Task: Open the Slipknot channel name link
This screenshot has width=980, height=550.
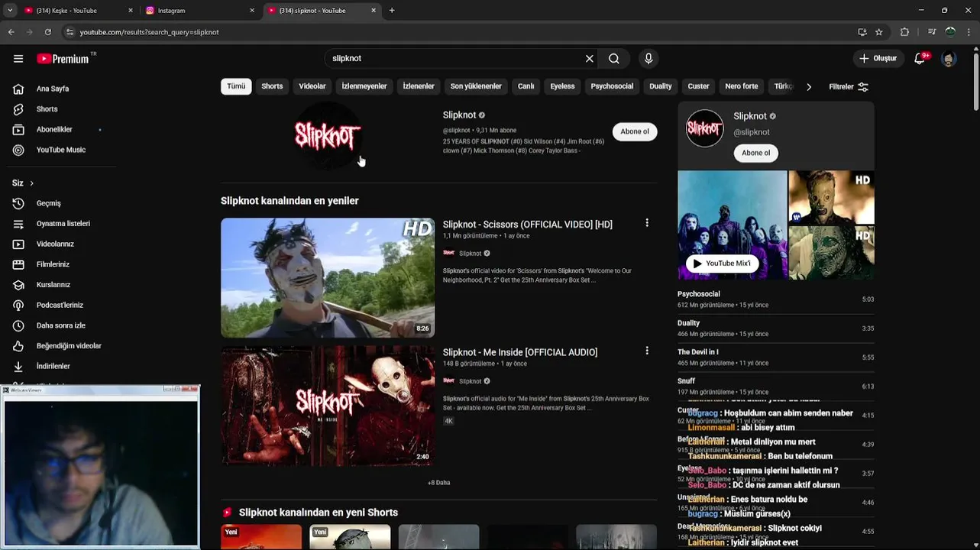Action: coord(459,115)
